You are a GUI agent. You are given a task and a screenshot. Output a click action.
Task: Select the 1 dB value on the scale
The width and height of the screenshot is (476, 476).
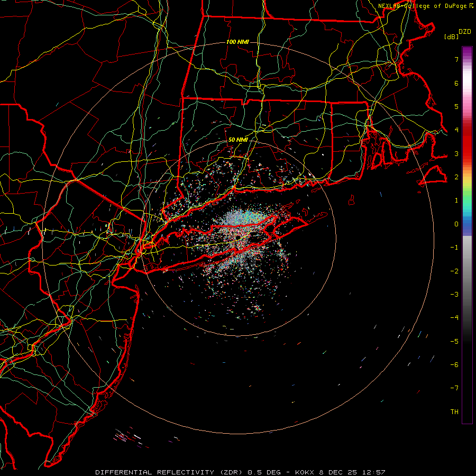point(456,200)
